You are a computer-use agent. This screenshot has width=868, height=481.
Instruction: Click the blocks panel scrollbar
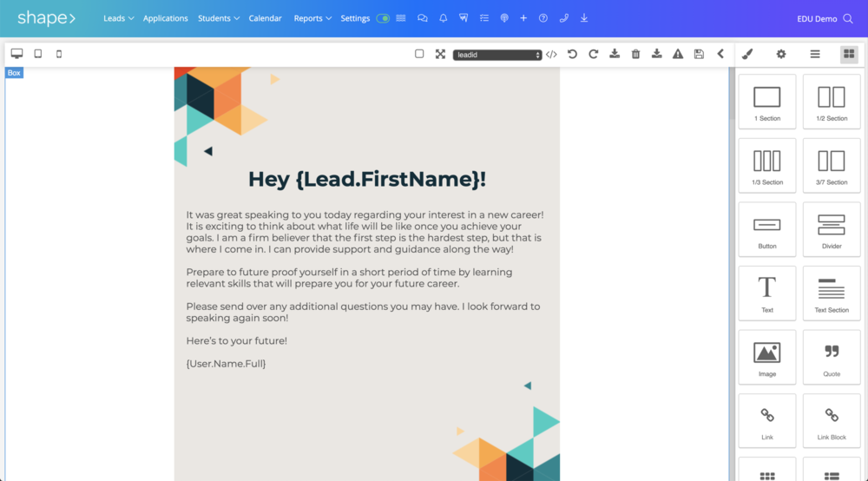pyautogui.click(x=732, y=94)
